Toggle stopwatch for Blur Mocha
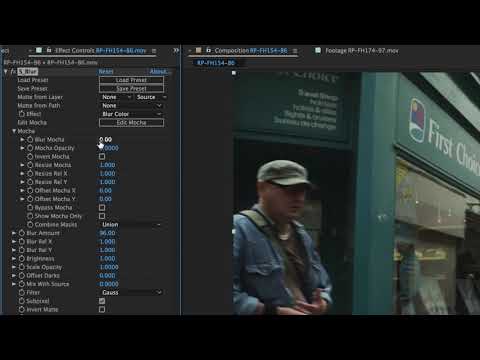The image size is (480, 360). (x=30, y=140)
